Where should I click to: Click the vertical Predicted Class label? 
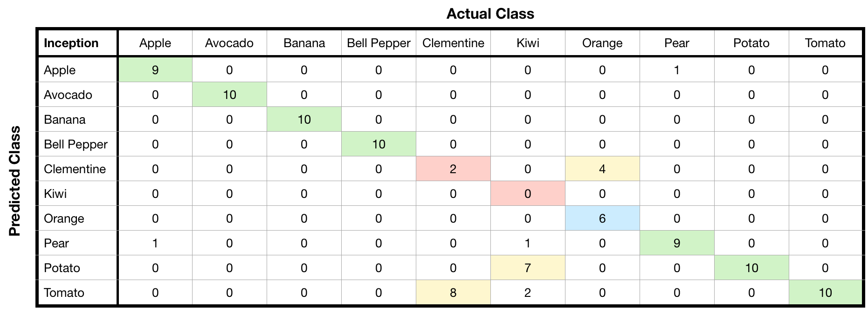15,181
